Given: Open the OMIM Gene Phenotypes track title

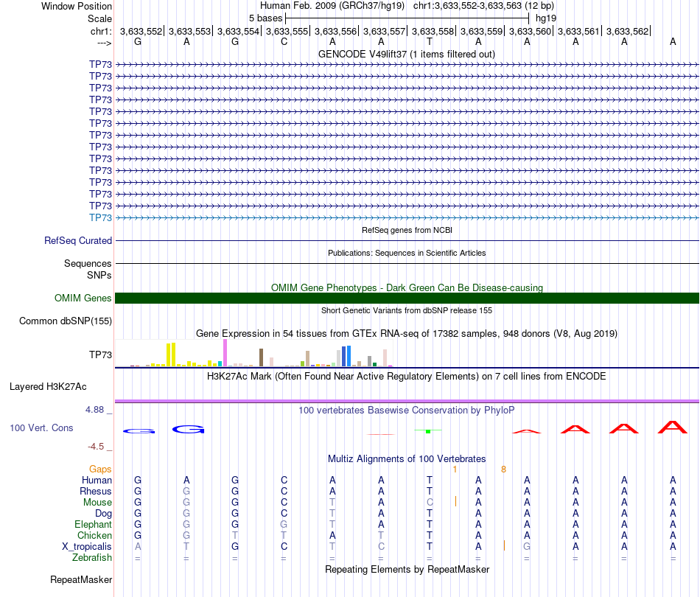Looking at the screenshot, I should tap(407, 287).
